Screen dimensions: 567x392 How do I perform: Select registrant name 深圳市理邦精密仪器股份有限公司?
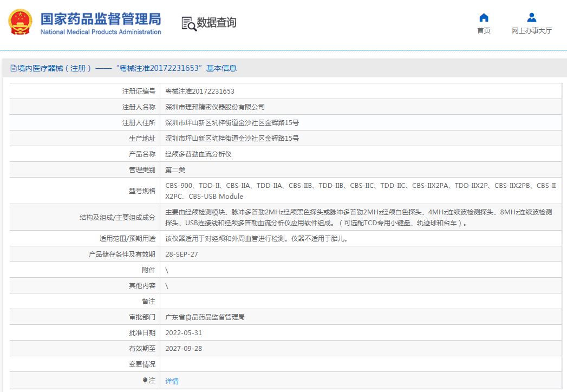[215, 107]
